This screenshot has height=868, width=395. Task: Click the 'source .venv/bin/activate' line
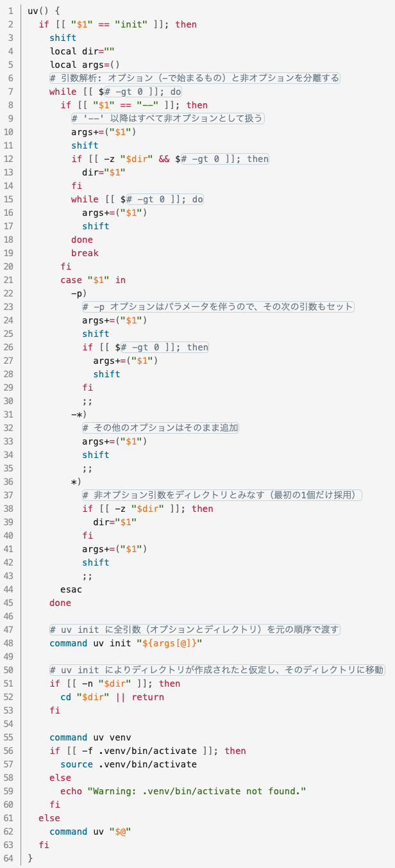[x=128, y=764]
